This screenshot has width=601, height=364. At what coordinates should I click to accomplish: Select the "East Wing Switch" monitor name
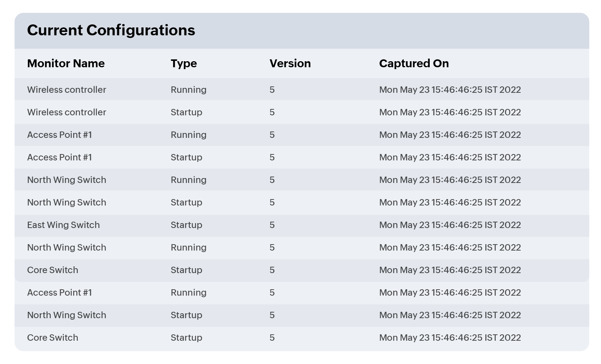point(63,225)
